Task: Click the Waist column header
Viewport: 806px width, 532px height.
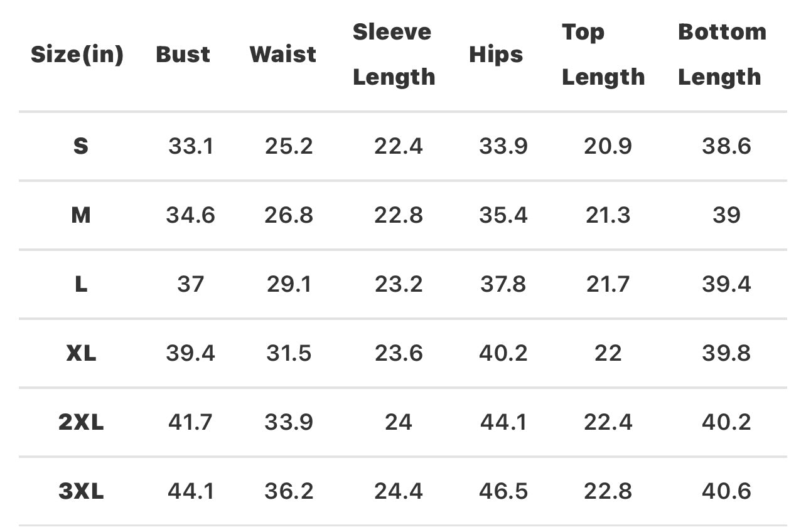Action: pos(282,55)
